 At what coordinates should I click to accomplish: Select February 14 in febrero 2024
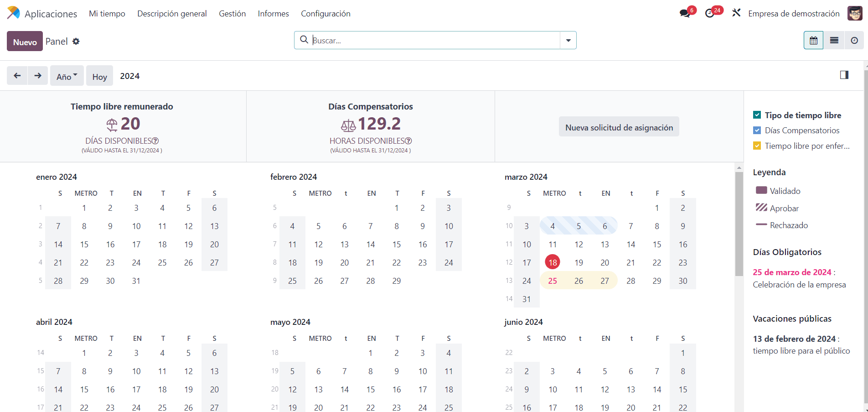(x=371, y=244)
